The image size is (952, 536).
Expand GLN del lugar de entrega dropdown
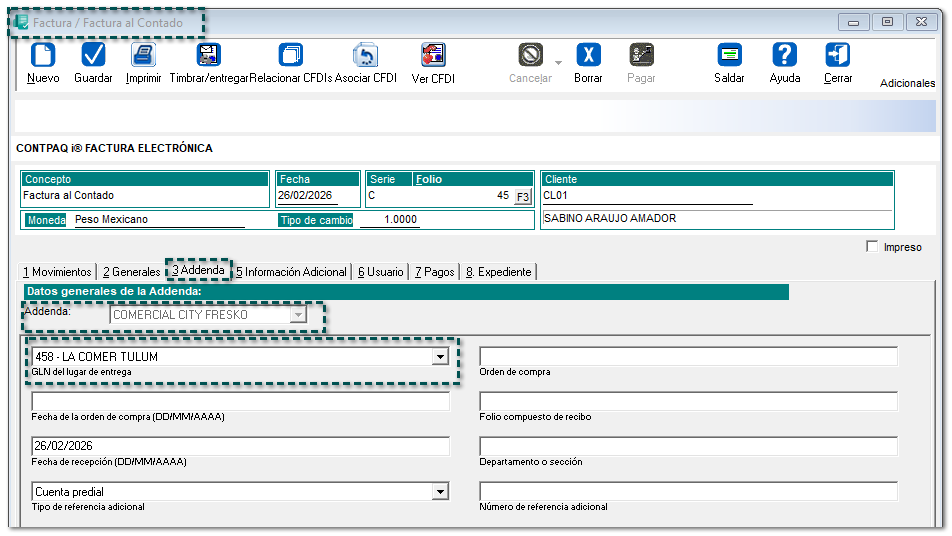pos(440,357)
